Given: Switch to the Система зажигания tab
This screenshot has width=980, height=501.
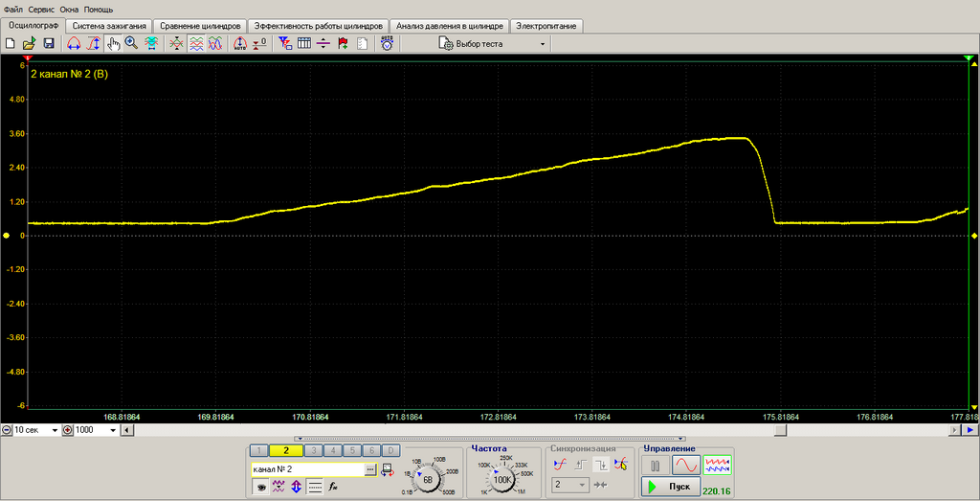Looking at the screenshot, I should (109, 26).
